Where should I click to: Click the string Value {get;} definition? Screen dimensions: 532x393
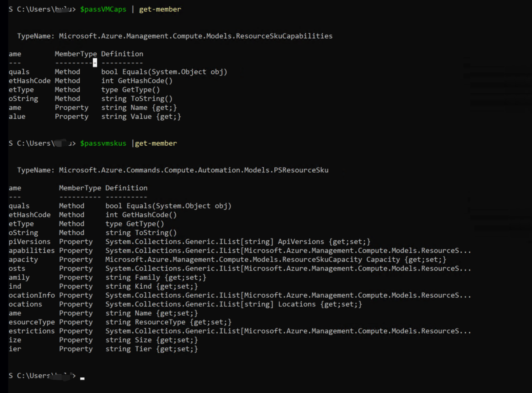(x=141, y=116)
